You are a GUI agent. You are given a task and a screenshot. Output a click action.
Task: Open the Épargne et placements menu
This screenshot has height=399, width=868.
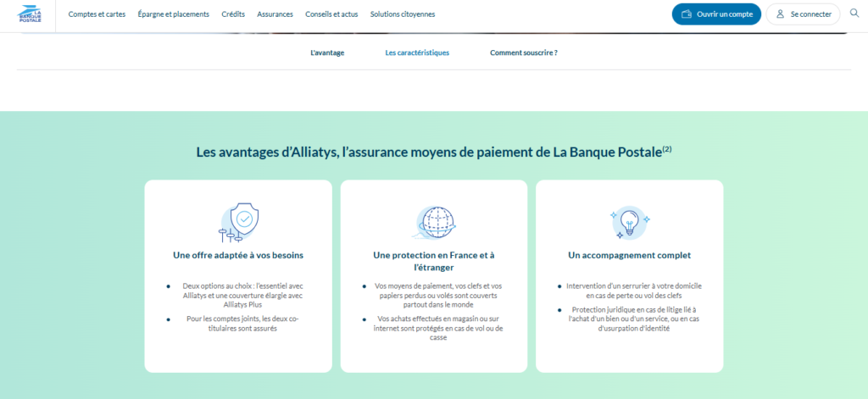(x=173, y=14)
